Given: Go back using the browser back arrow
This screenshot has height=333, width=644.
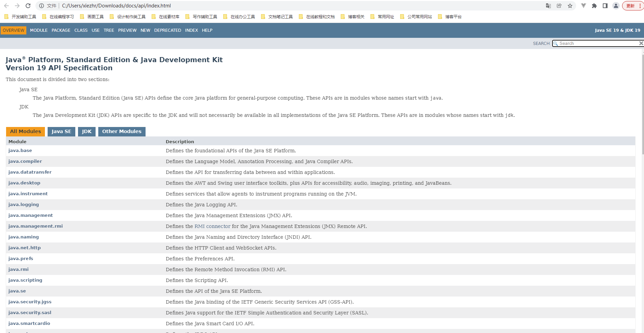Looking at the screenshot, I should pos(6,6).
